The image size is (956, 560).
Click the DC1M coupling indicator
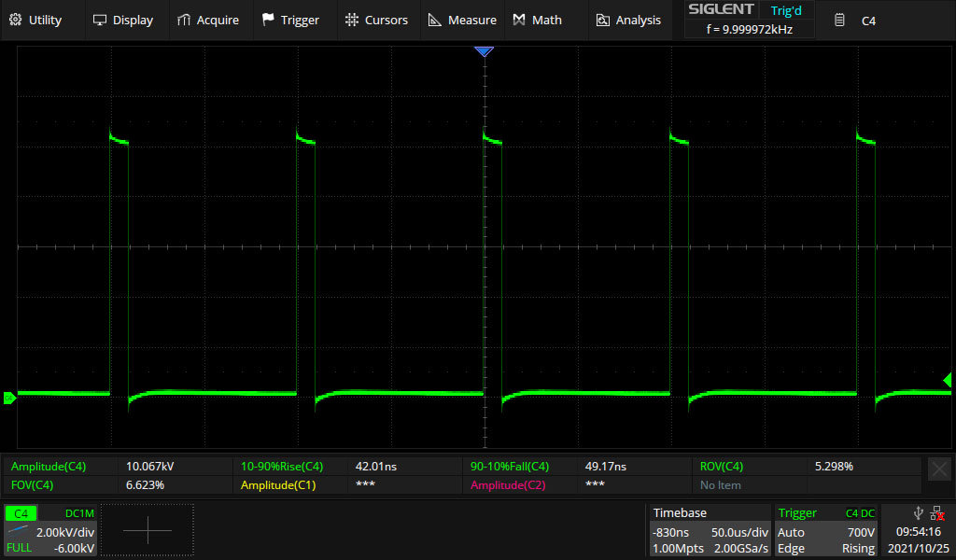(x=79, y=513)
